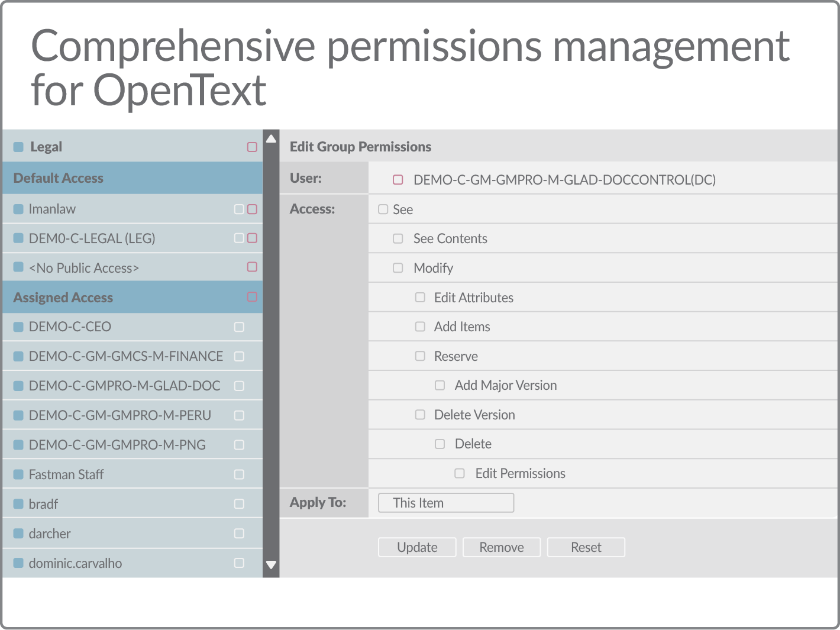Click the lmanlaw user icon

point(19,209)
